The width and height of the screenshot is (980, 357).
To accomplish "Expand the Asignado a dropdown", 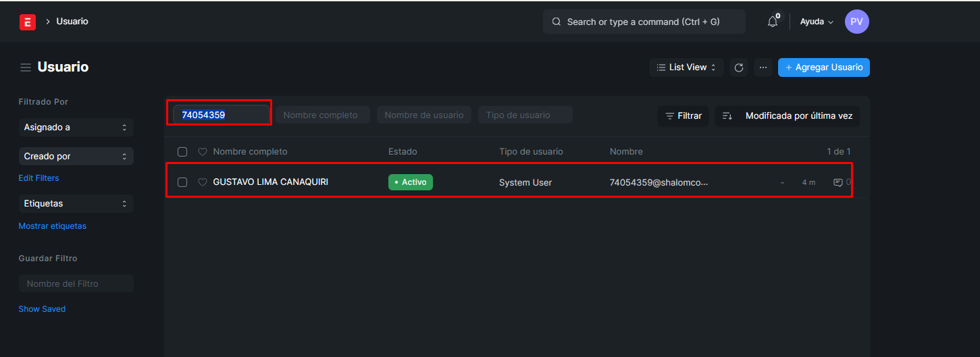I will point(76,128).
